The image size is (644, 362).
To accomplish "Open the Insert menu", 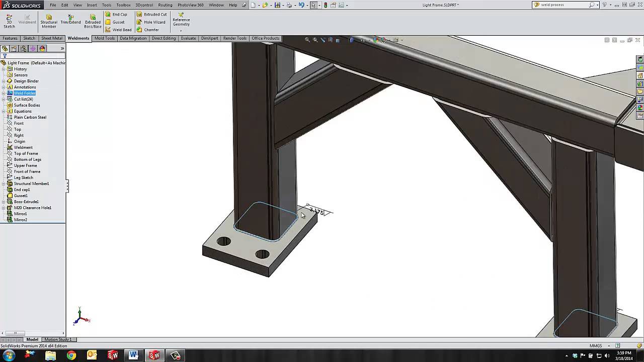I will 92,5.
